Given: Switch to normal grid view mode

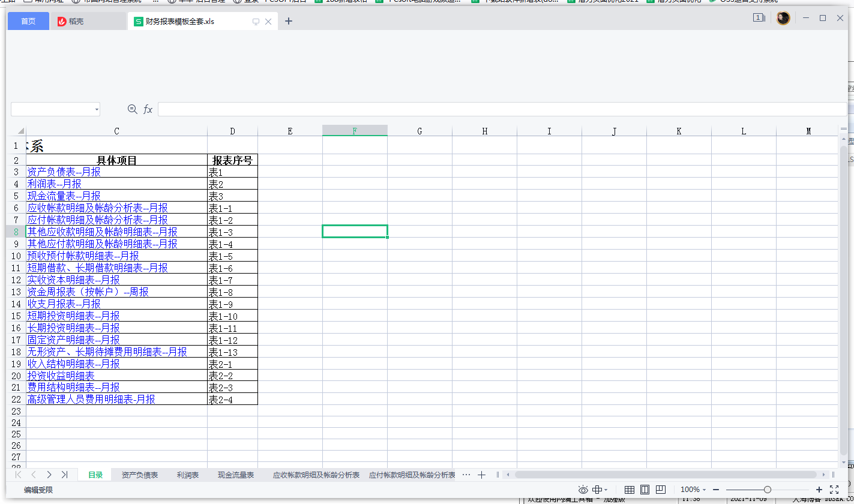Looking at the screenshot, I should tap(630, 490).
